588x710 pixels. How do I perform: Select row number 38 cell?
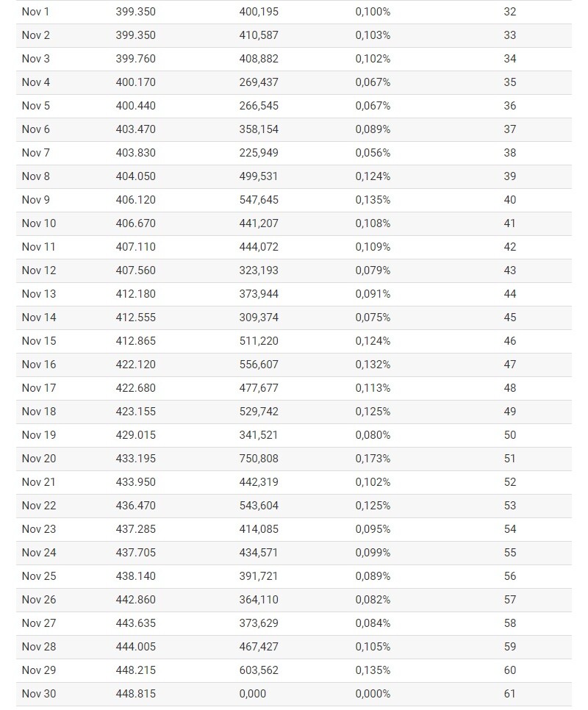point(509,153)
